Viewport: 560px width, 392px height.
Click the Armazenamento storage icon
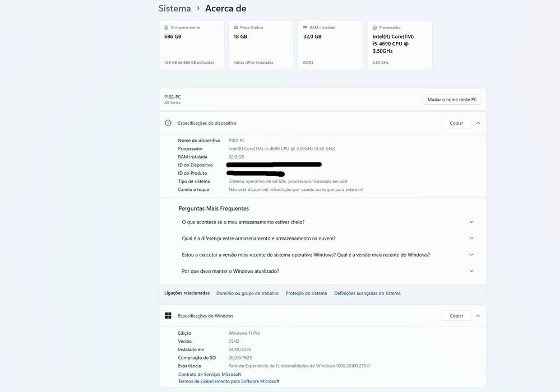tap(166, 27)
